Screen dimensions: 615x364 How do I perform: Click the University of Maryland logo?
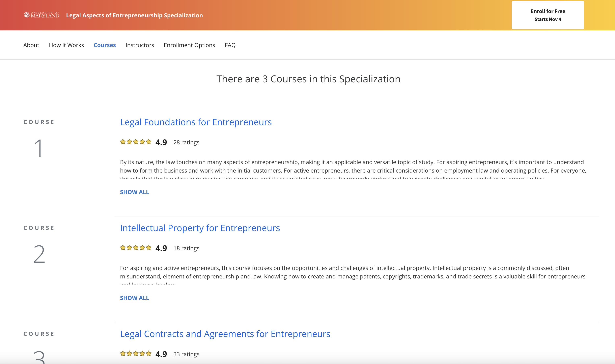41,15
